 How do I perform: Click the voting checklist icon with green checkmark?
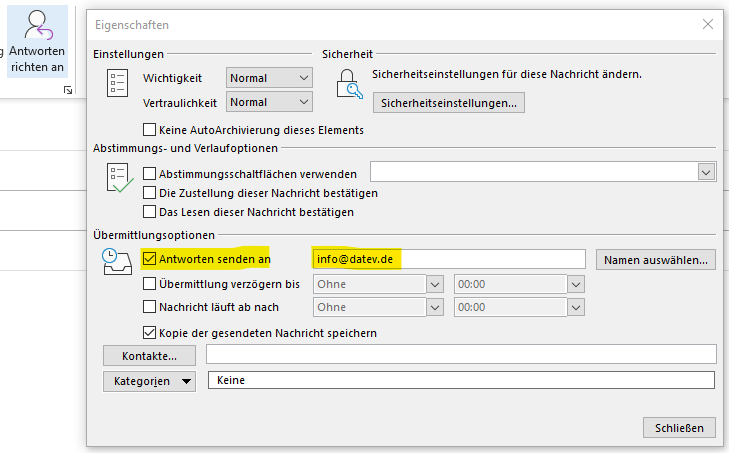119,178
